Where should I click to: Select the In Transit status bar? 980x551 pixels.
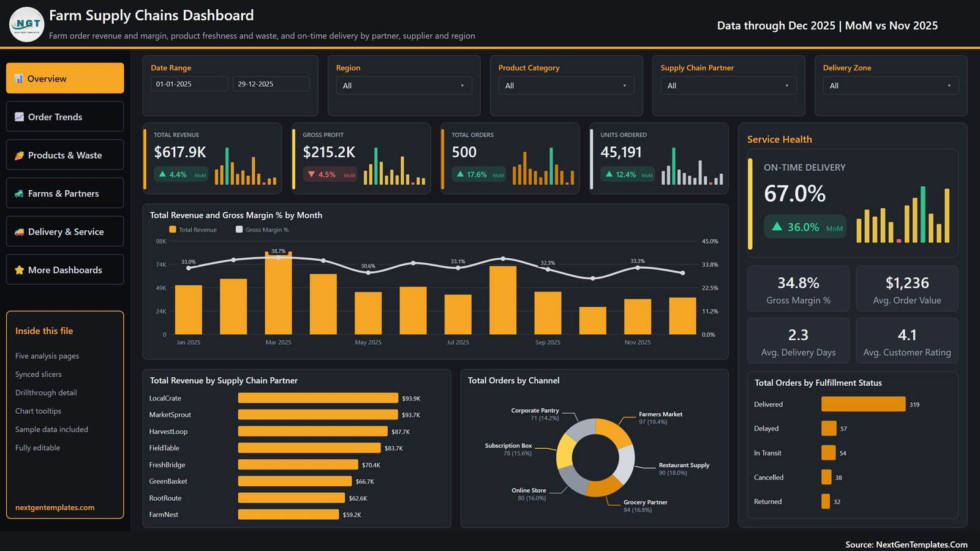829,453
